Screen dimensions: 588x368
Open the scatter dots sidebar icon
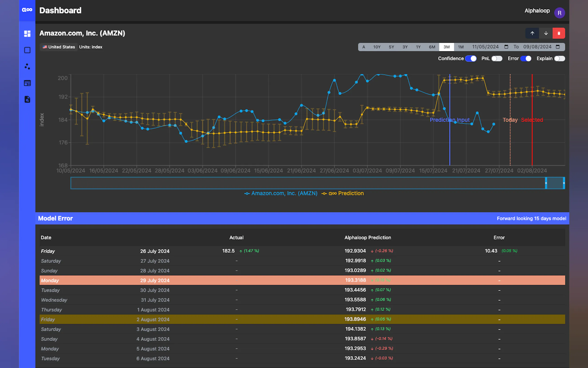coord(27,67)
